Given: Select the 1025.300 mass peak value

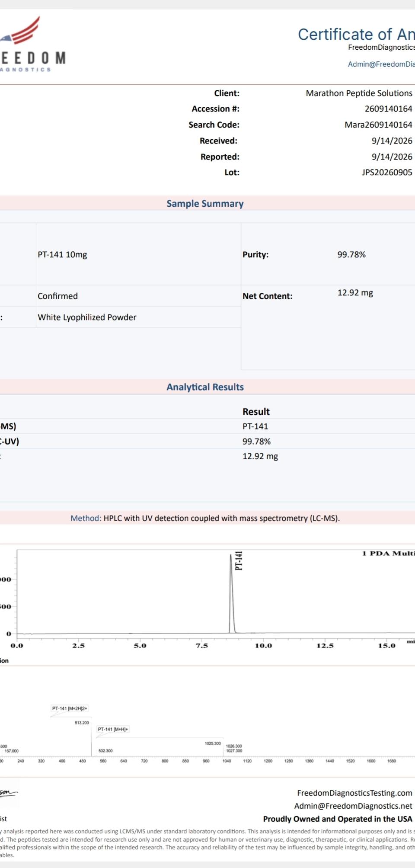Looking at the screenshot, I should (213, 743).
